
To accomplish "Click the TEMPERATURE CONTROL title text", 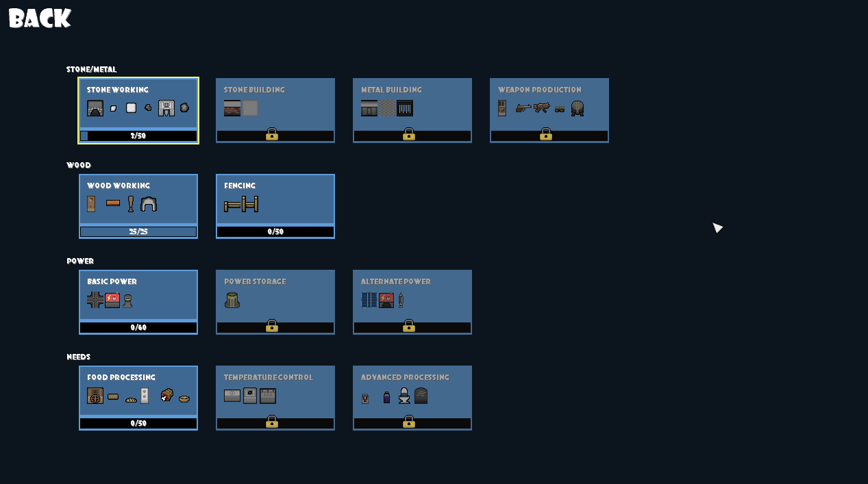I will [269, 377].
